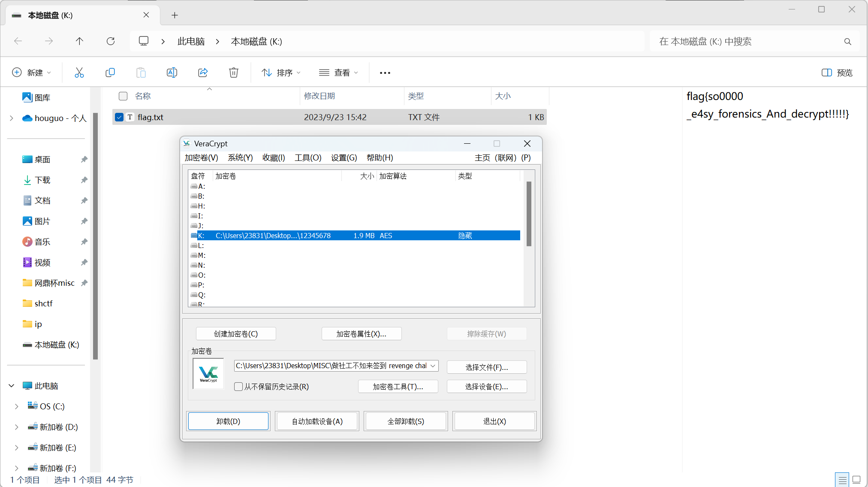Open 音乐 folder in sidebar
The height and width of the screenshot is (487, 868).
click(x=42, y=242)
